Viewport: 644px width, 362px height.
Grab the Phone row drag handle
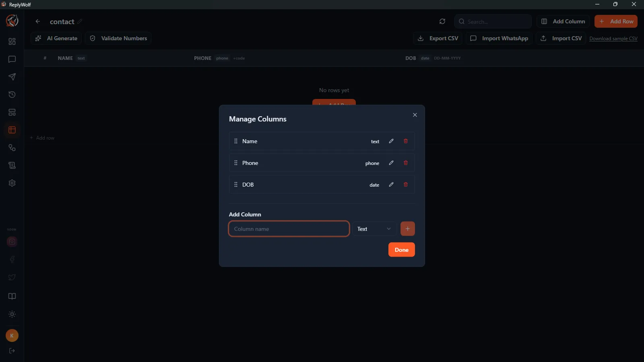236,163
